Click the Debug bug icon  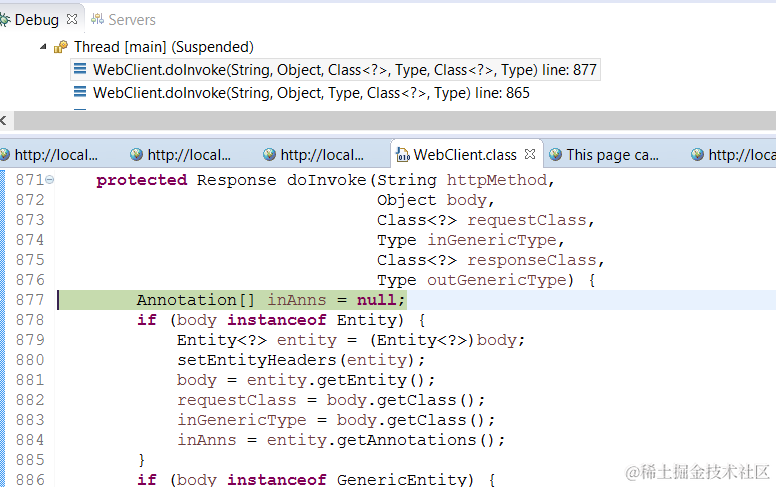5,20
